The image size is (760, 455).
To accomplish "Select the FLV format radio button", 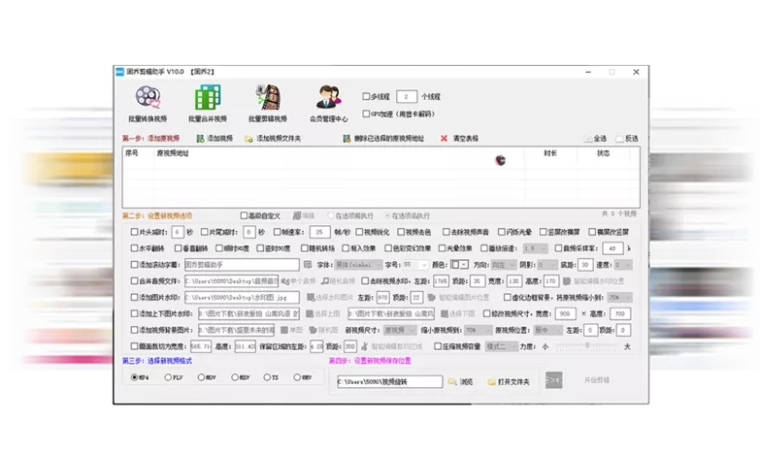I will click(x=168, y=377).
